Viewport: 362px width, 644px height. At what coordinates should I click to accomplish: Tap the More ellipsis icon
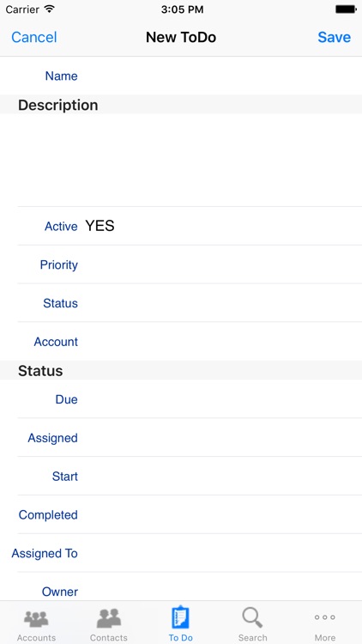[324, 617]
